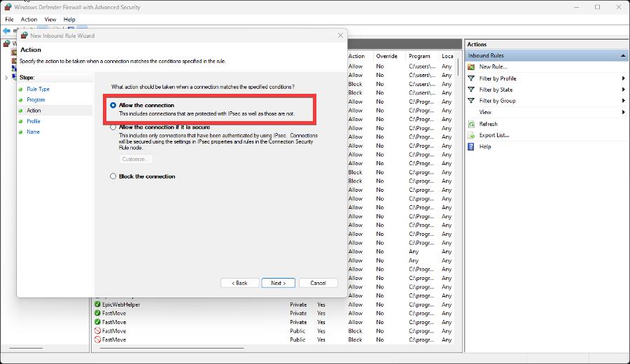The image size is (630, 364).
Task: Click the Override column header
Action: pos(386,56)
